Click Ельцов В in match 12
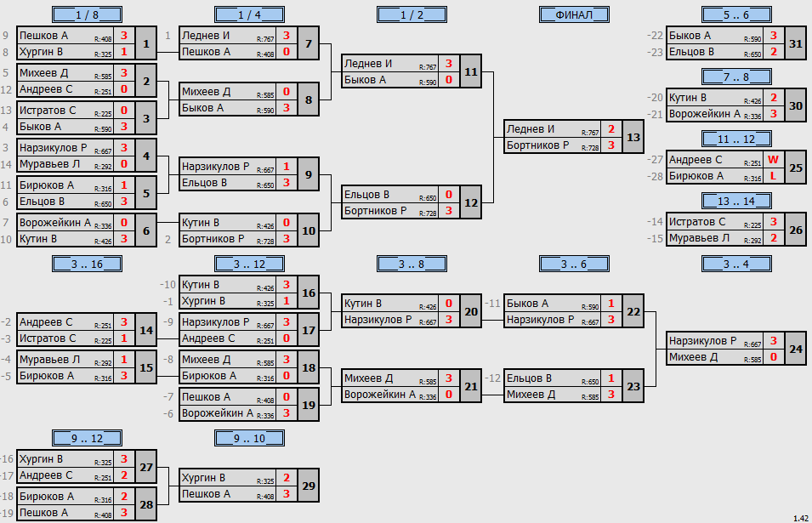Viewport: 812px width, 523px height. tap(366, 194)
